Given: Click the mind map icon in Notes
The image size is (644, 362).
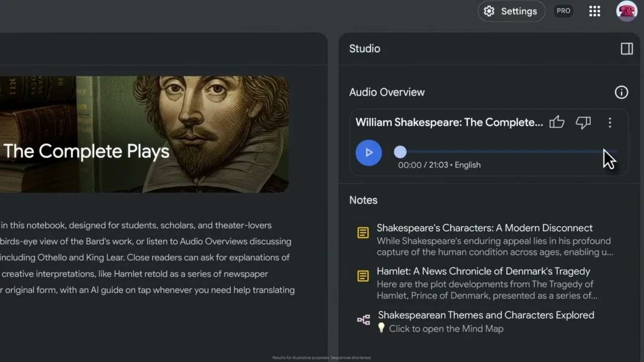Looking at the screenshot, I should 363,320.
